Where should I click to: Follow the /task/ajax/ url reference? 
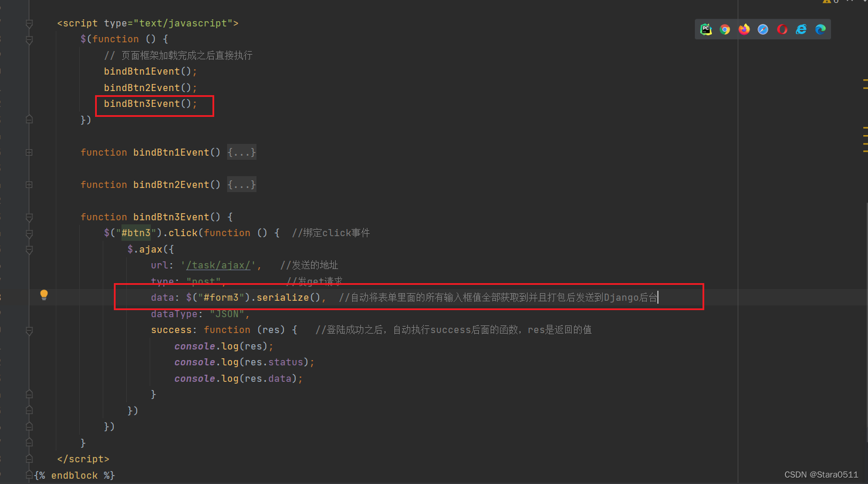point(218,265)
